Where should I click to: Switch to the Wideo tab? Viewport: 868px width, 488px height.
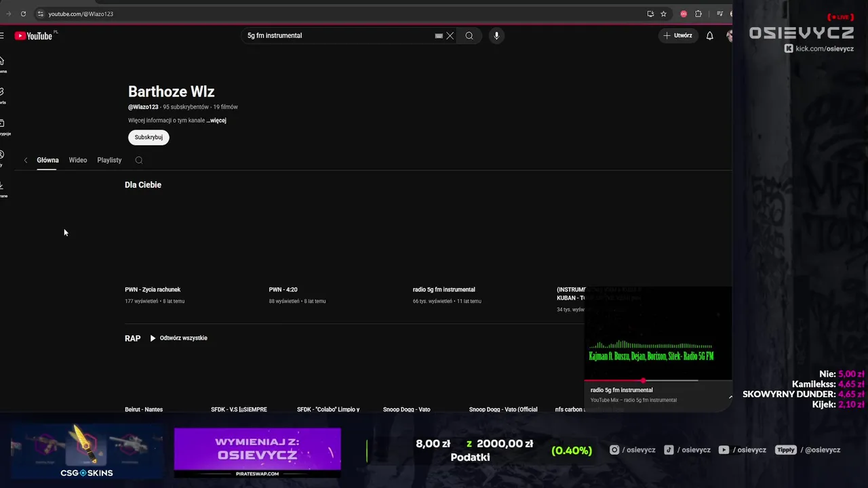(78, 160)
